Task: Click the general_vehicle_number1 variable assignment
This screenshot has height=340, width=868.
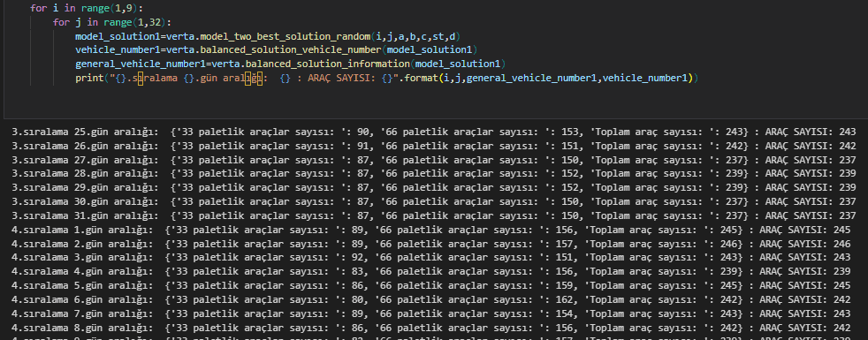Action: [140, 64]
